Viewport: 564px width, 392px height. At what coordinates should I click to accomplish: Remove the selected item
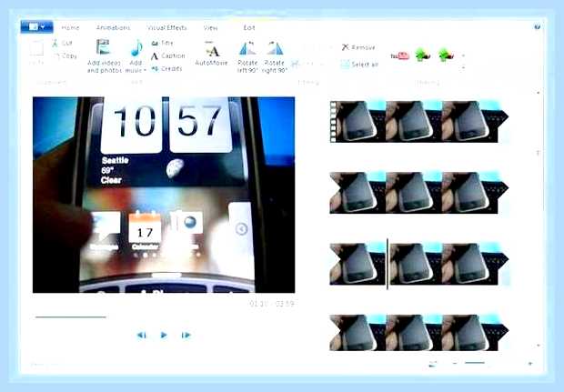pyautogui.click(x=358, y=47)
